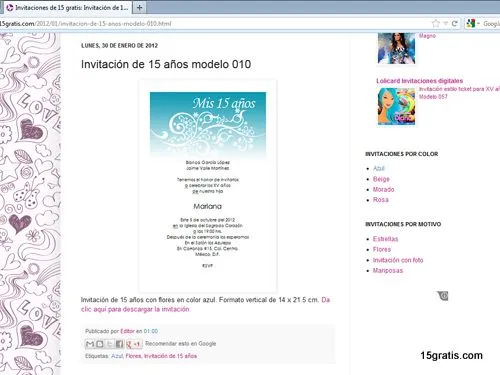Share post on Facebook icon

pyautogui.click(x=119, y=344)
